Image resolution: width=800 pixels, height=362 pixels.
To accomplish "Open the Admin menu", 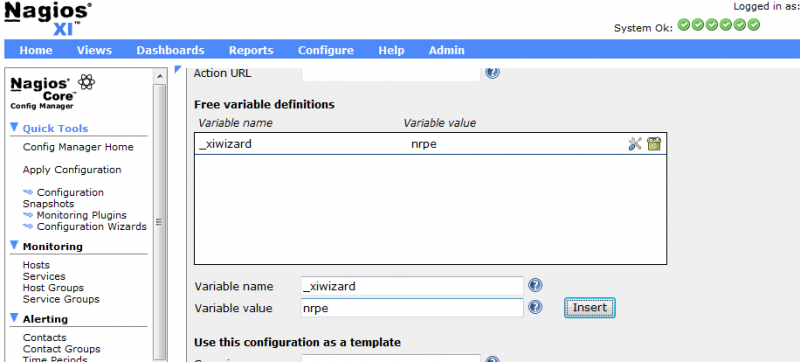I will [x=446, y=50].
